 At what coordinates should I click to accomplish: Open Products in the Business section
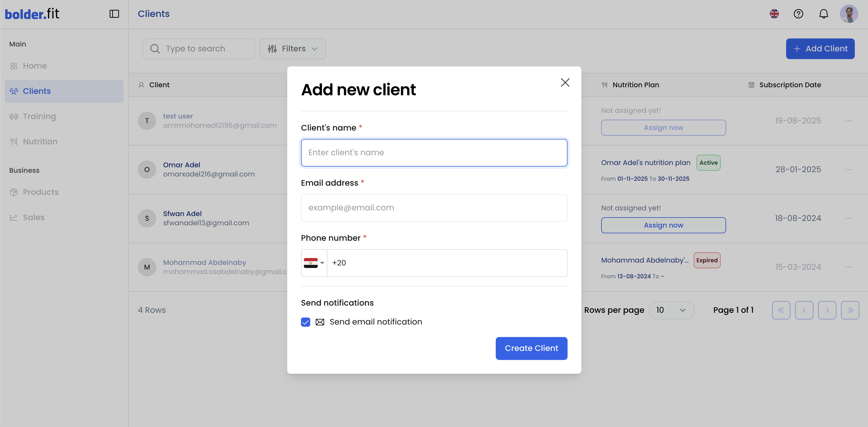point(40,192)
